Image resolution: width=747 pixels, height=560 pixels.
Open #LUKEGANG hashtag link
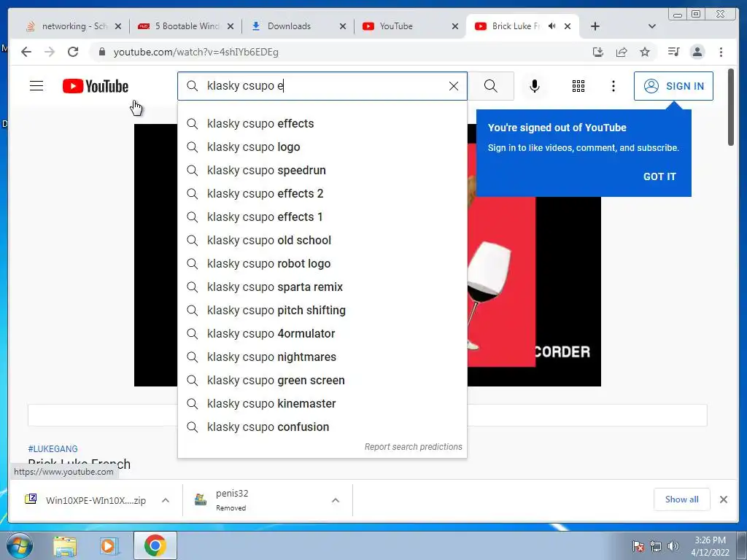[53, 449]
